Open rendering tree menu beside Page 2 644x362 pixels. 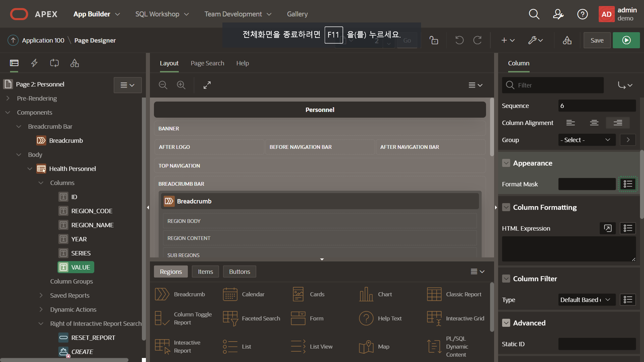click(x=127, y=85)
